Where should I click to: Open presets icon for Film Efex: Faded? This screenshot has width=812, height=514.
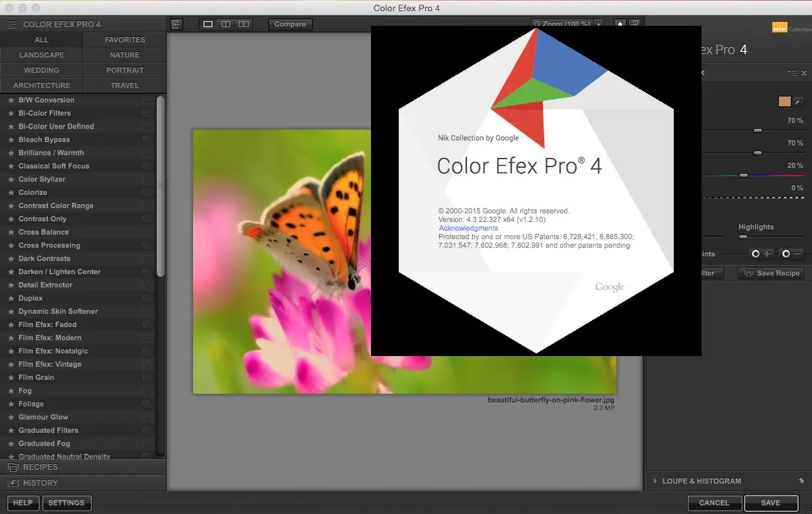point(146,325)
